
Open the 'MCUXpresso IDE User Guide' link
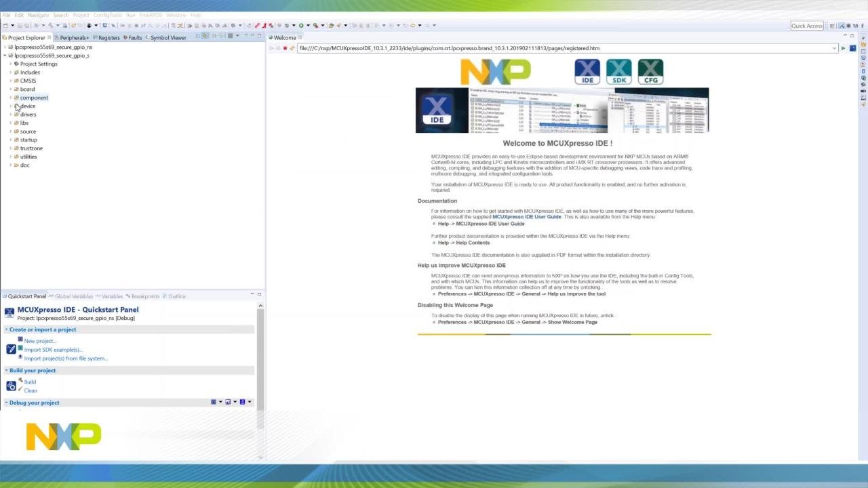pyautogui.click(x=527, y=217)
